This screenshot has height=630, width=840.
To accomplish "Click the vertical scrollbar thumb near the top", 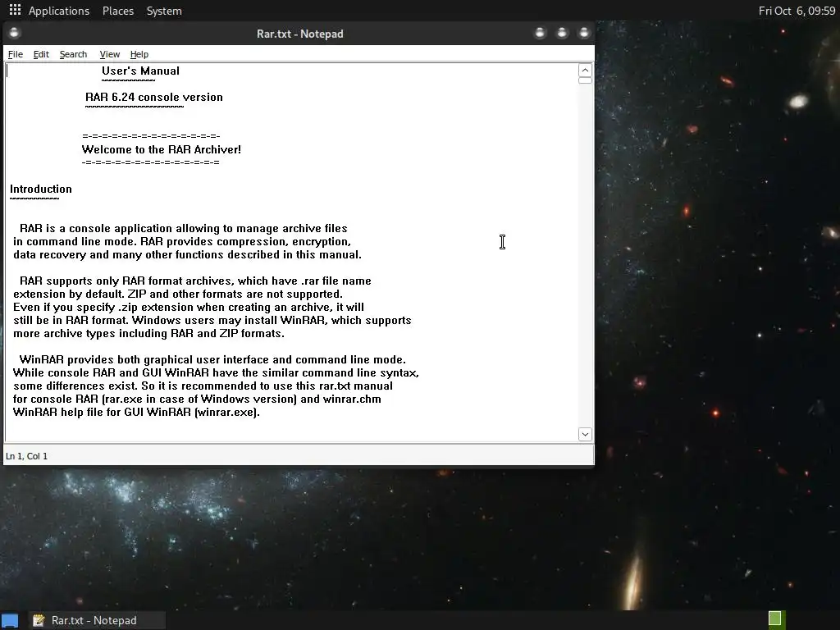I will 585,80.
